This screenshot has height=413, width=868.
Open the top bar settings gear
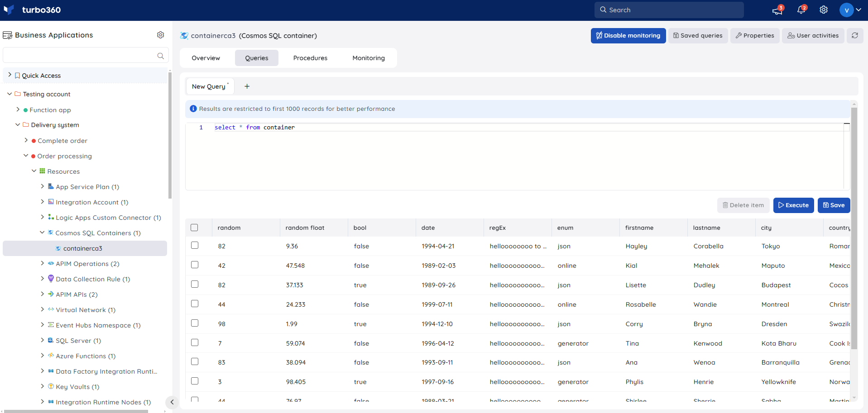824,10
